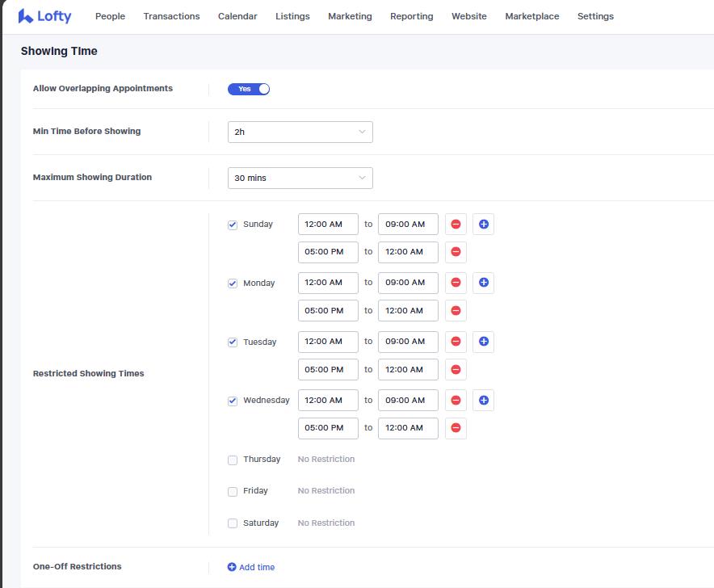Open Wednesday's second end time 12:00 AM picker
714x588 pixels.
408,428
